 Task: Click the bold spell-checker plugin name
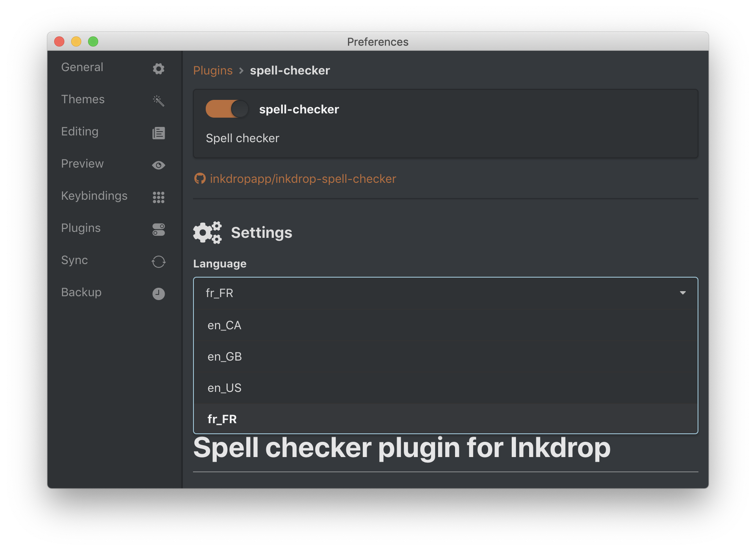pos(299,109)
